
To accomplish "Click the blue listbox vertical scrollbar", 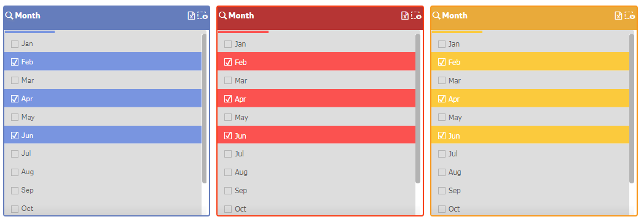I will (204, 109).
